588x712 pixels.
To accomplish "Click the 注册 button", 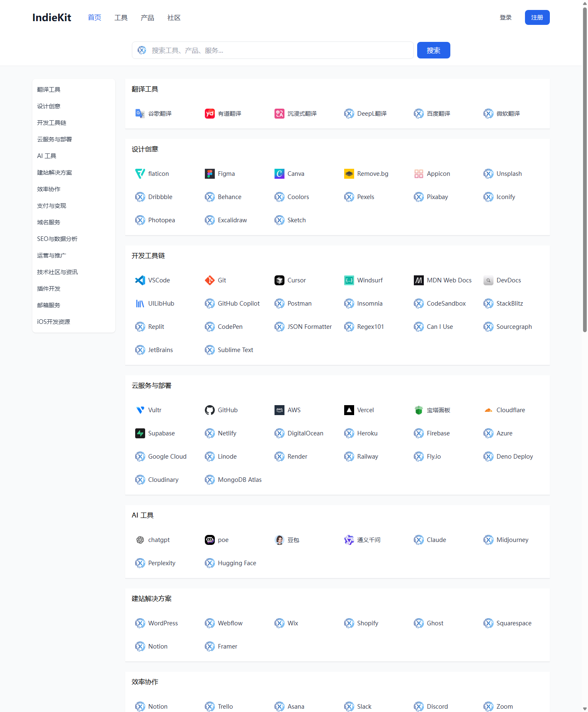I will (537, 17).
